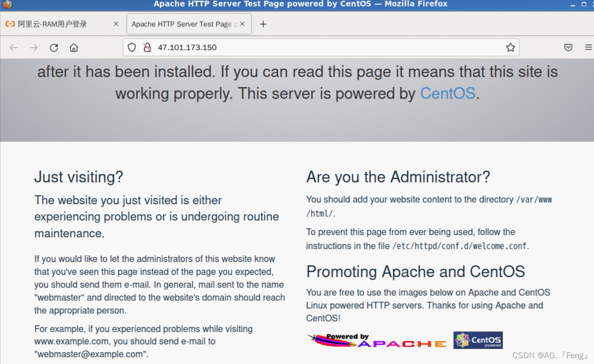The height and width of the screenshot is (364, 594).
Task: Click the Firefox icon in title bar
Action: 6,4
